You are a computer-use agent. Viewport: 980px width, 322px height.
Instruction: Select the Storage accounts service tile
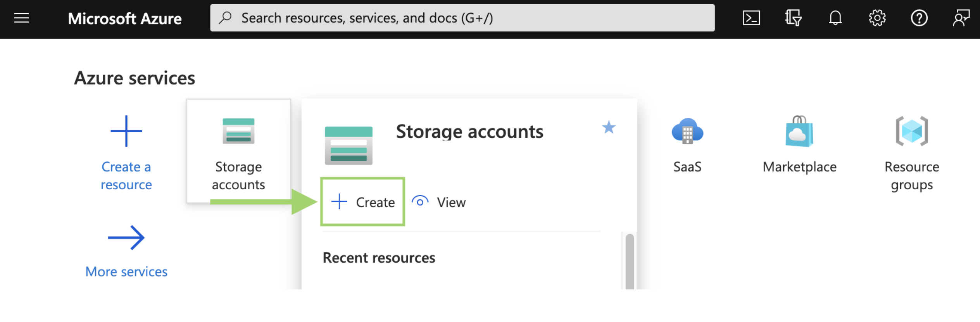238,151
